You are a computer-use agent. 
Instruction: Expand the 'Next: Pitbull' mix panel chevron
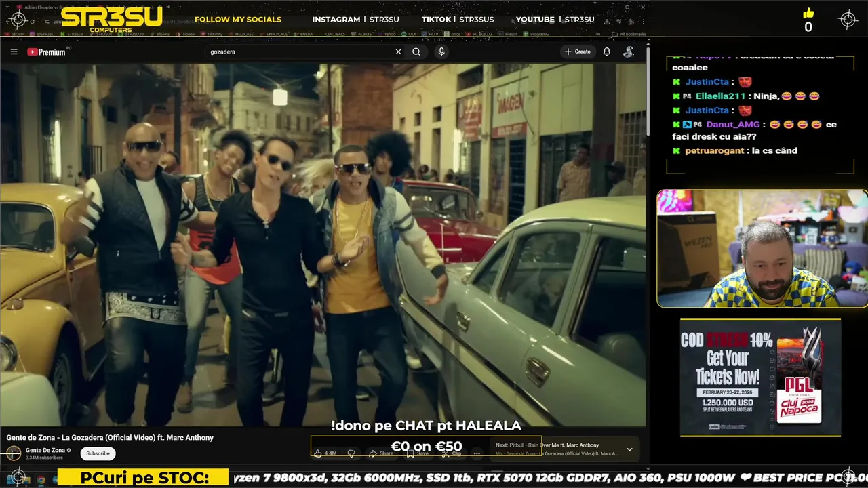(629, 449)
